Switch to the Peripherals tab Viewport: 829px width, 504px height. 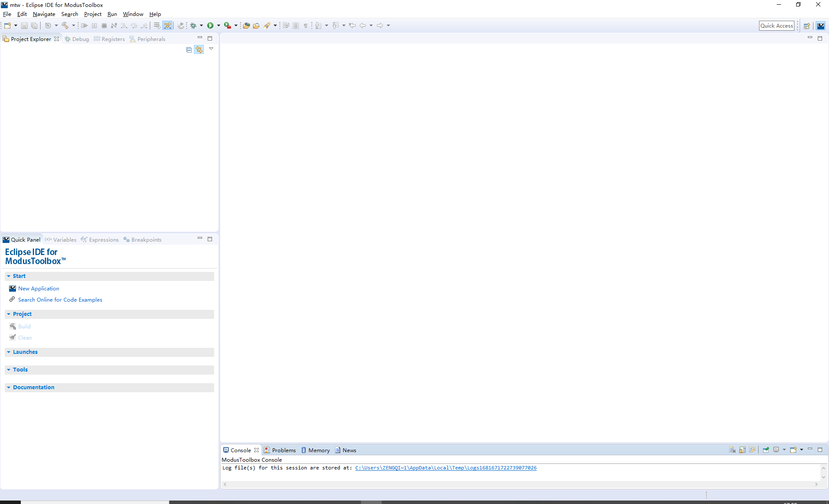coord(147,39)
